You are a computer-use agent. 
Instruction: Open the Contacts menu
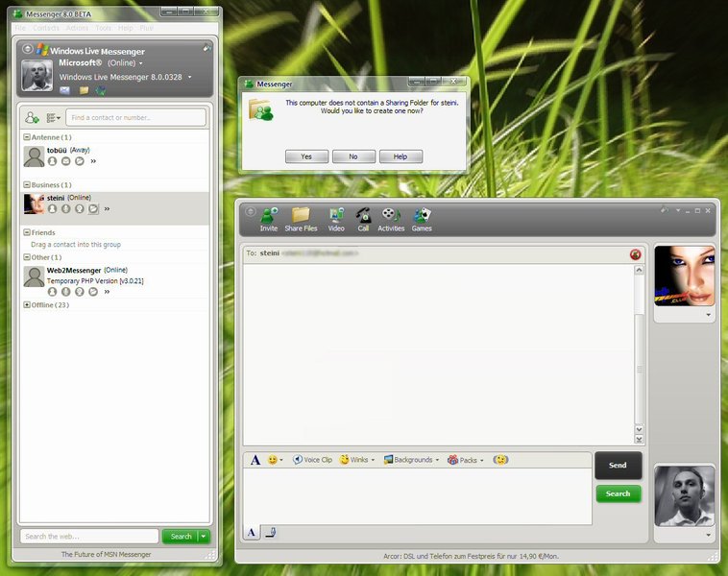point(46,28)
